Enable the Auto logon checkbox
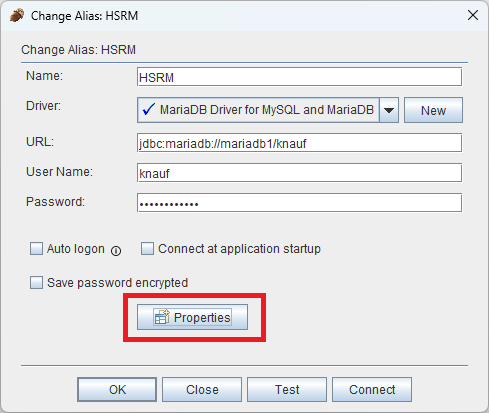The image size is (489, 413). pyautogui.click(x=36, y=249)
